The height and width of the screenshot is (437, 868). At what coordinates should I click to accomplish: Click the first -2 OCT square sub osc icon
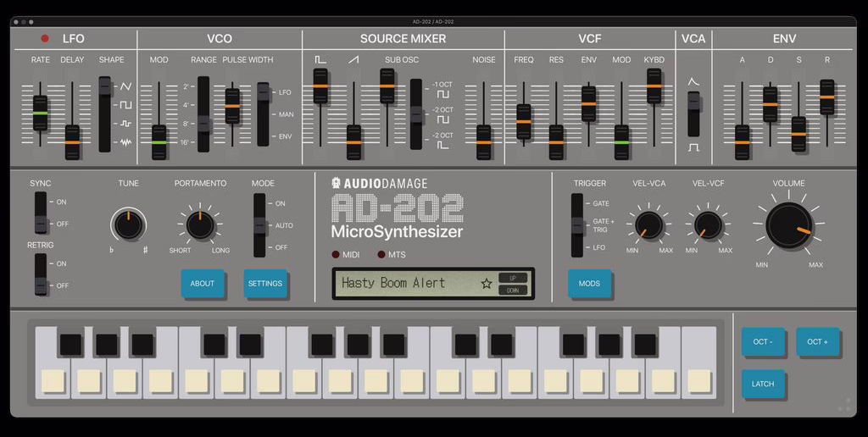point(442,120)
